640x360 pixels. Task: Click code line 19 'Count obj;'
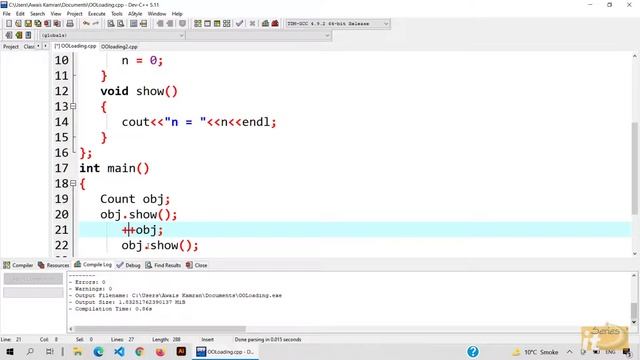pos(135,199)
